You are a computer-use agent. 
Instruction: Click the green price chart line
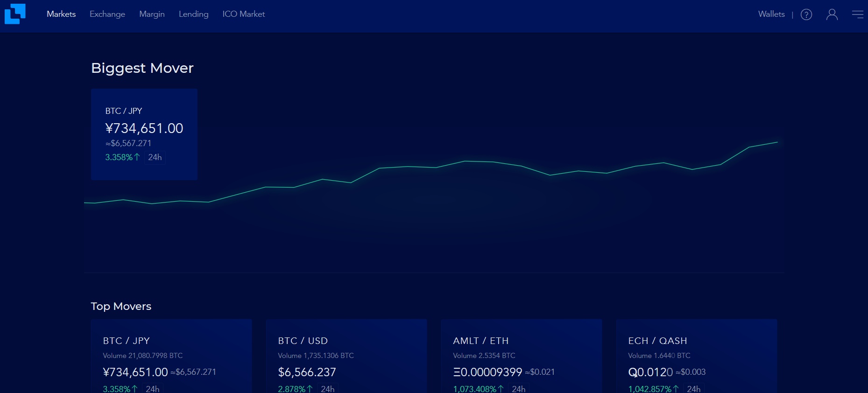(436, 167)
